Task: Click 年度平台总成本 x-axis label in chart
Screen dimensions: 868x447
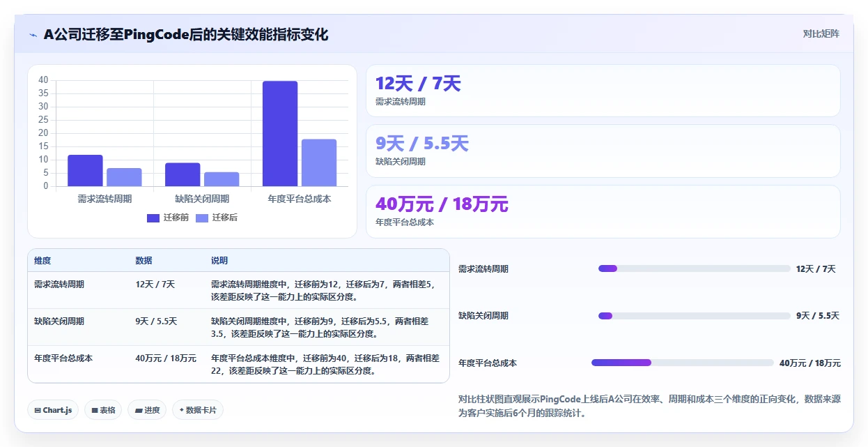Action: click(x=300, y=199)
